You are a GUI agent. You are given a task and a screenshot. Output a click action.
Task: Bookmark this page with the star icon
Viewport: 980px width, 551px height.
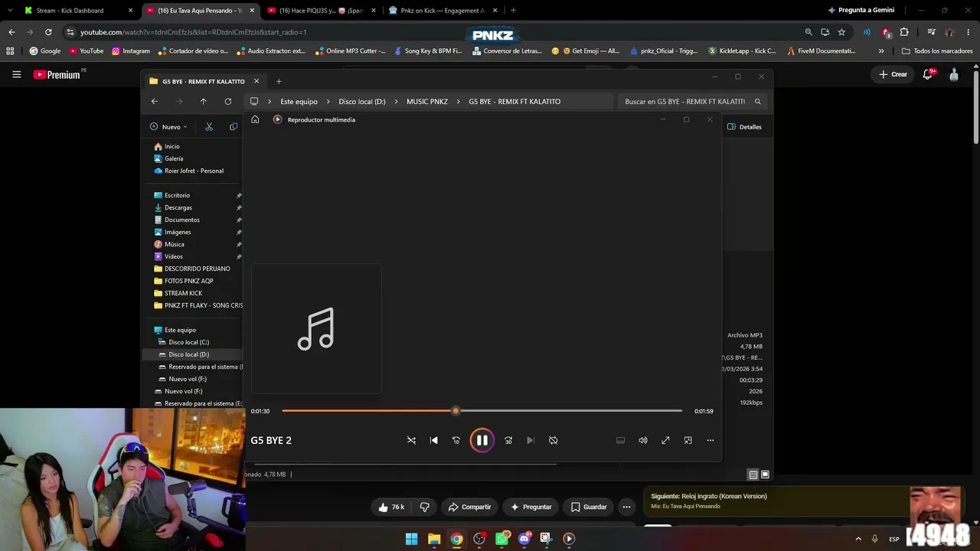point(841,32)
